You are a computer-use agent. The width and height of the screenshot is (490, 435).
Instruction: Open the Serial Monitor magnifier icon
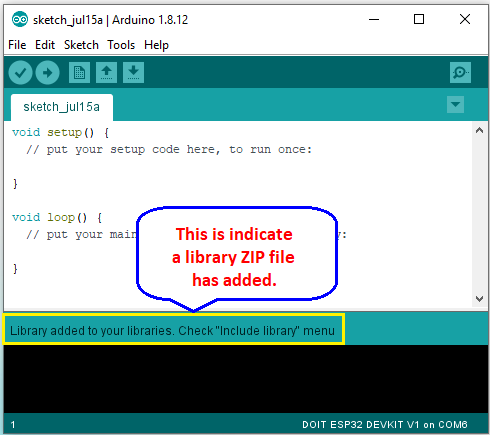(x=460, y=72)
